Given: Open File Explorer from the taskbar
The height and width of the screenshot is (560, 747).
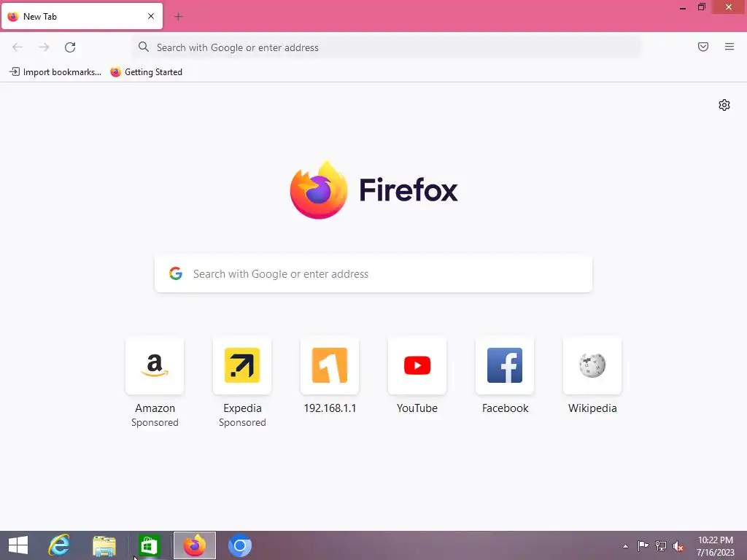Looking at the screenshot, I should [x=104, y=545].
